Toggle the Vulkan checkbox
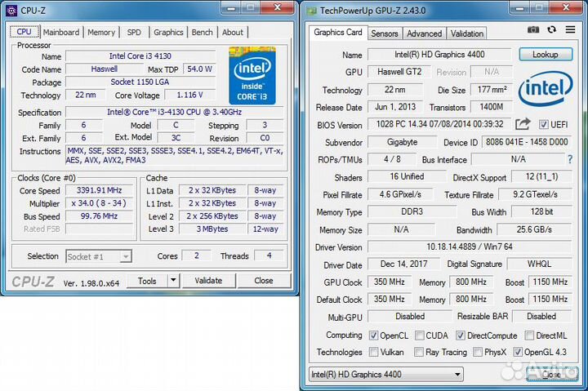 (x=373, y=352)
